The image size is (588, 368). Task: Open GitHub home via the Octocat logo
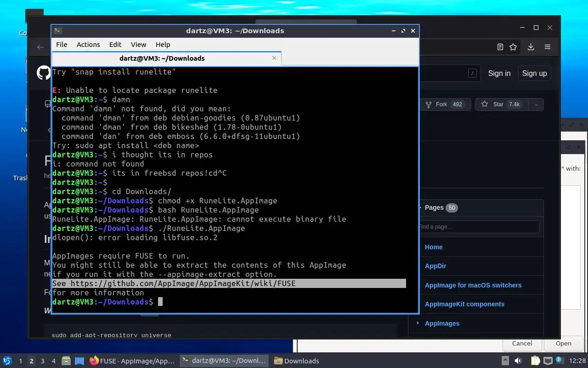(x=44, y=73)
